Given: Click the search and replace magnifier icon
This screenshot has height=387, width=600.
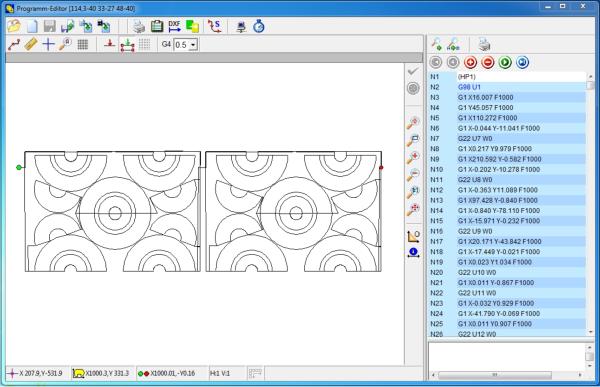Looking at the screenshot, I should coord(453,44).
